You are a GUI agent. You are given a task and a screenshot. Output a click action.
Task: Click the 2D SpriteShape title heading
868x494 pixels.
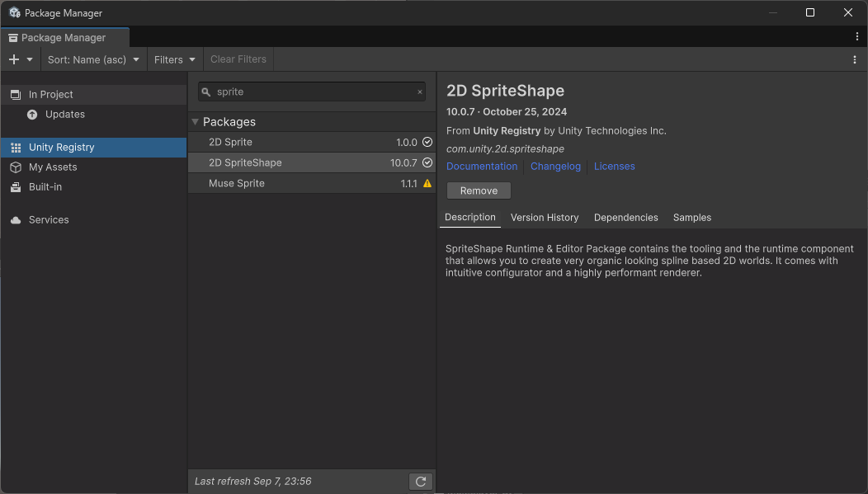click(506, 91)
